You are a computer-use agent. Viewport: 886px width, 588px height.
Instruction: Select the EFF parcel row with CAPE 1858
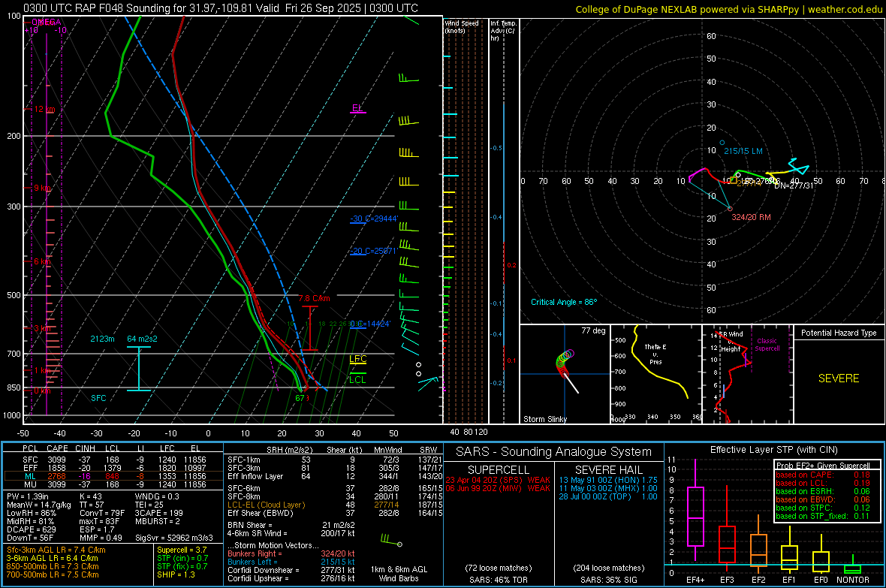coord(113,468)
